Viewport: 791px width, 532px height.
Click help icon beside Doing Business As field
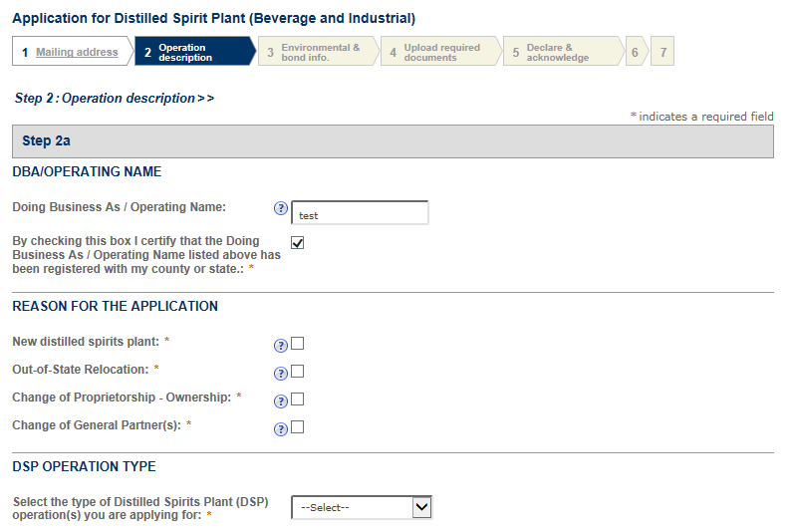coord(280,208)
